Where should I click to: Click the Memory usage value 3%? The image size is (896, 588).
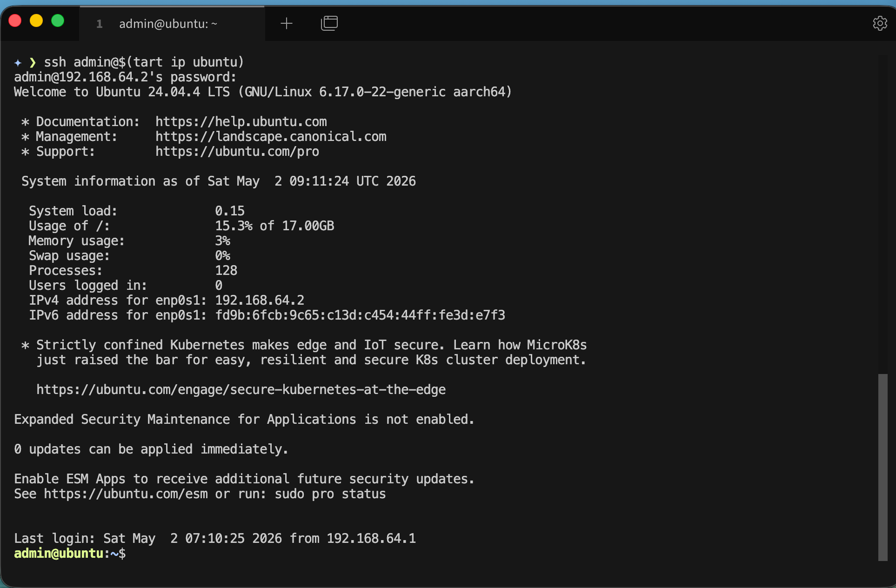(x=222, y=241)
